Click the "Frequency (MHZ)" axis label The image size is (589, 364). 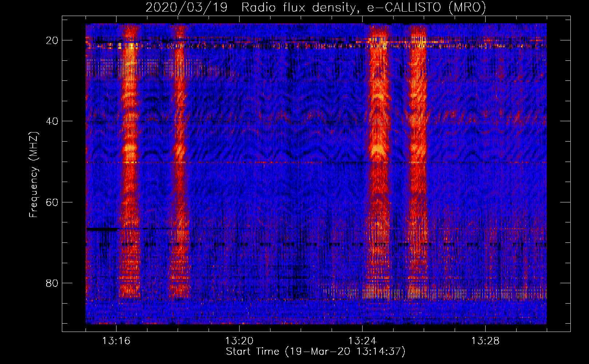tap(33, 175)
